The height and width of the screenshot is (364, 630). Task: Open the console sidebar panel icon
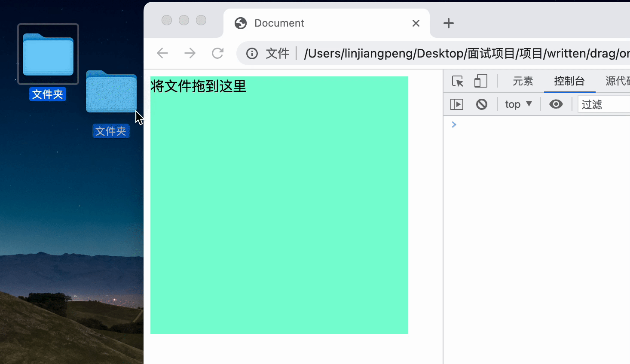point(457,104)
